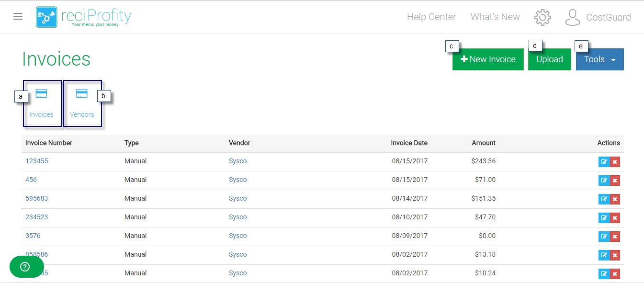Click the CostGuard user profile icon
This screenshot has width=644, height=283.
pyautogui.click(x=572, y=17)
